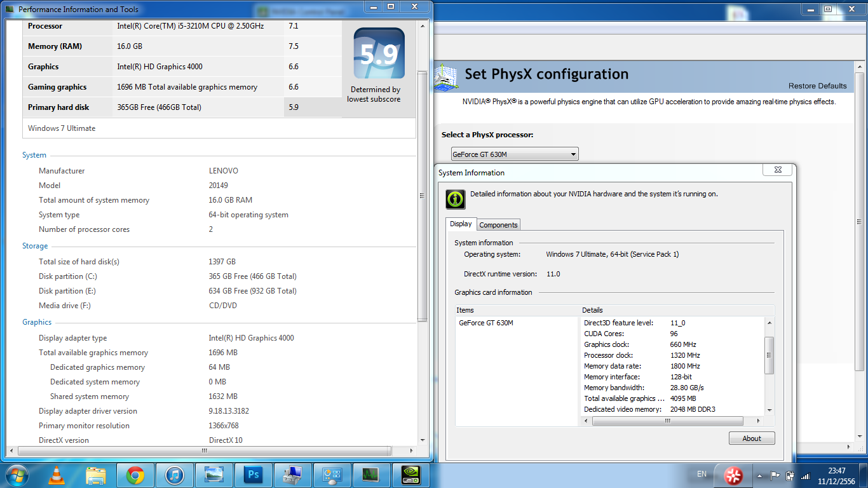Click the 64-bit operating system value

tap(248, 215)
